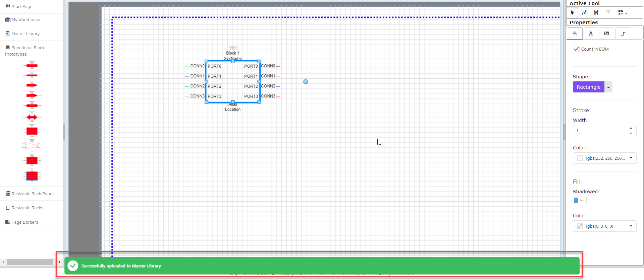Click the sidebar scroll right arrow
This screenshot has height=280, width=644.
pyautogui.click(x=59, y=262)
